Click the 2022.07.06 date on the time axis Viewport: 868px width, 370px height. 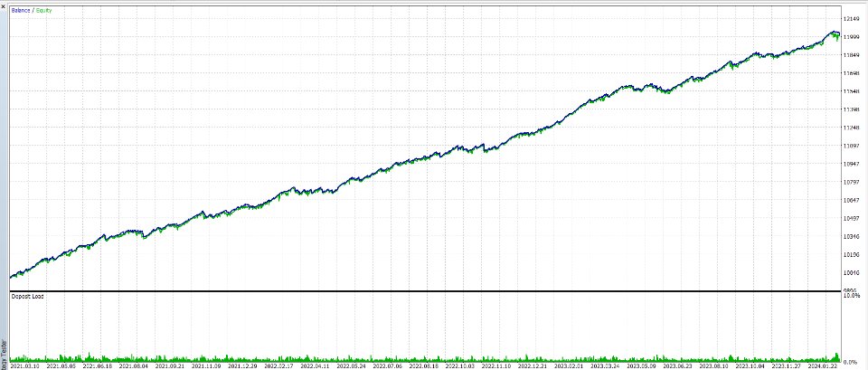[388, 366]
